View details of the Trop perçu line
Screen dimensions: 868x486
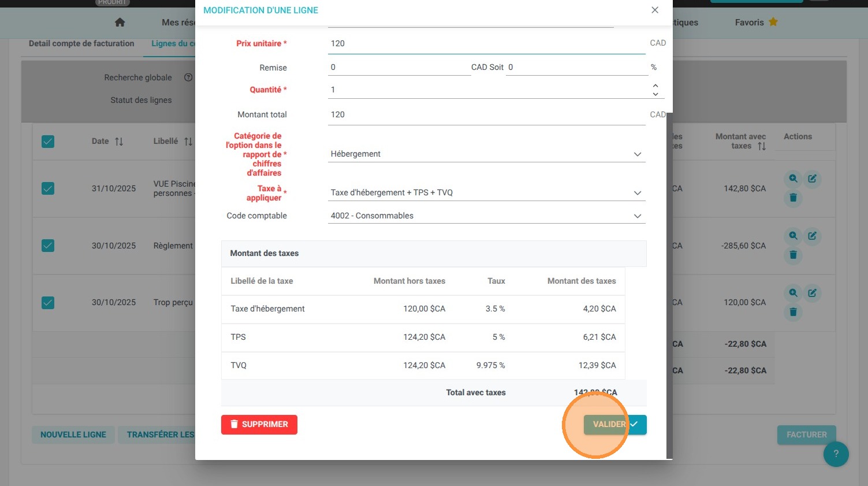[794, 293]
